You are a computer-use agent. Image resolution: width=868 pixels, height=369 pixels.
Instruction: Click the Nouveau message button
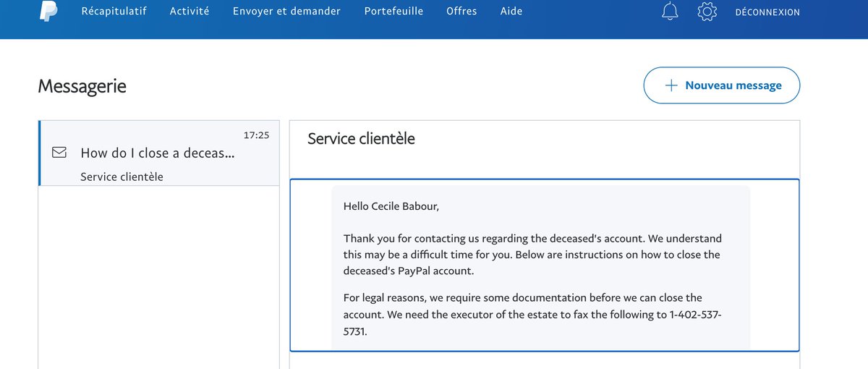click(x=722, y=85)
